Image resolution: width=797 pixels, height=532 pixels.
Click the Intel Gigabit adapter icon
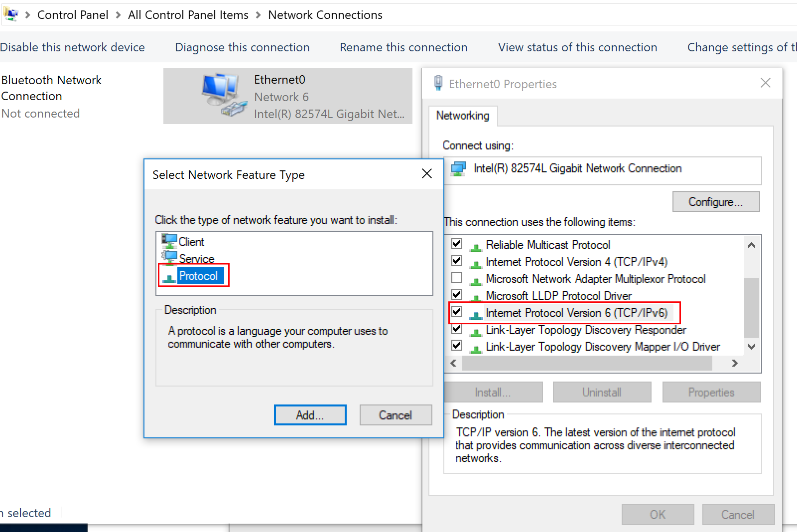coord(458,169)
